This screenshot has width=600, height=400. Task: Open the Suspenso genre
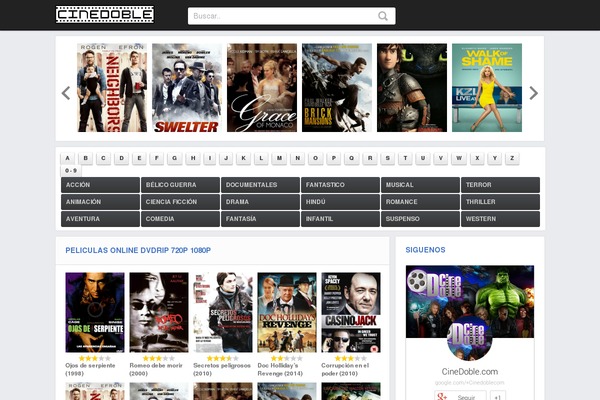click(420, 219)
